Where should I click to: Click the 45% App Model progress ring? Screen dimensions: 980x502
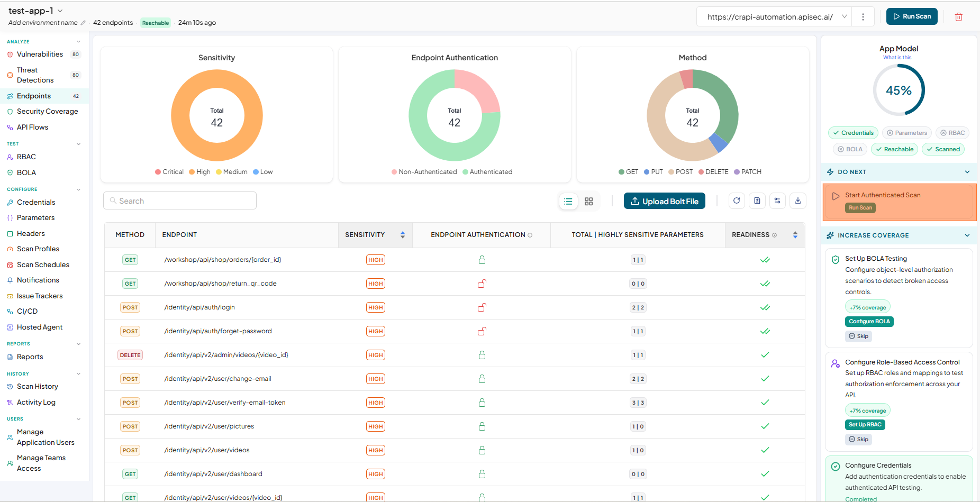(x=899, y=90)
